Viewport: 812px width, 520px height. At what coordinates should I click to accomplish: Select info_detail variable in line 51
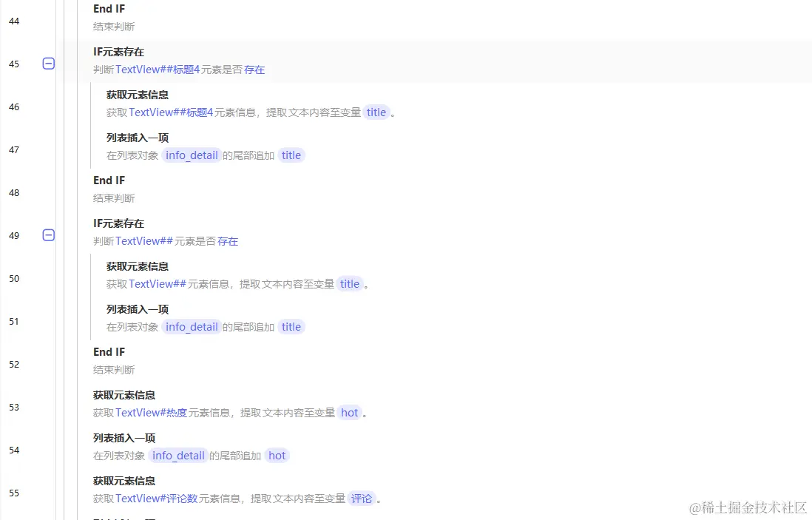192,327
